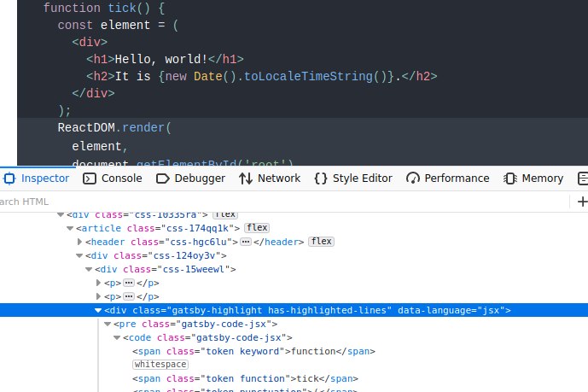Image resolution: width=588 pixels, height=392 pixels.
Task: Click the ellipsis badge in first p element
Action: [129, 283]
